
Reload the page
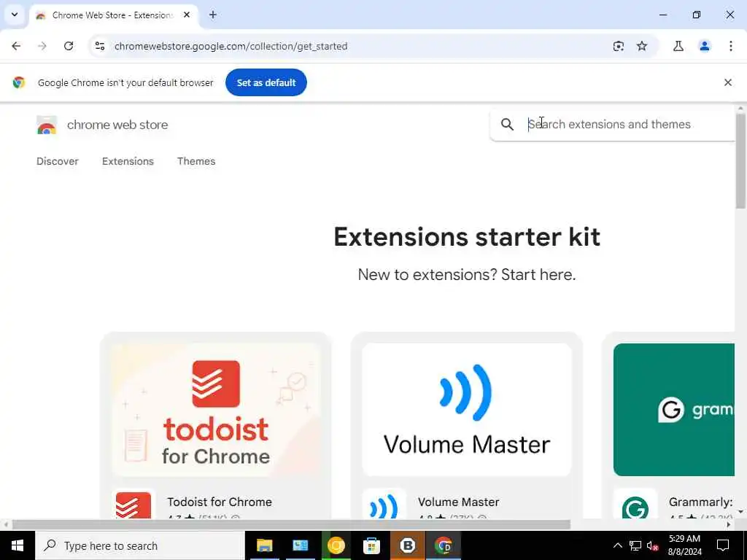point(69,46)
